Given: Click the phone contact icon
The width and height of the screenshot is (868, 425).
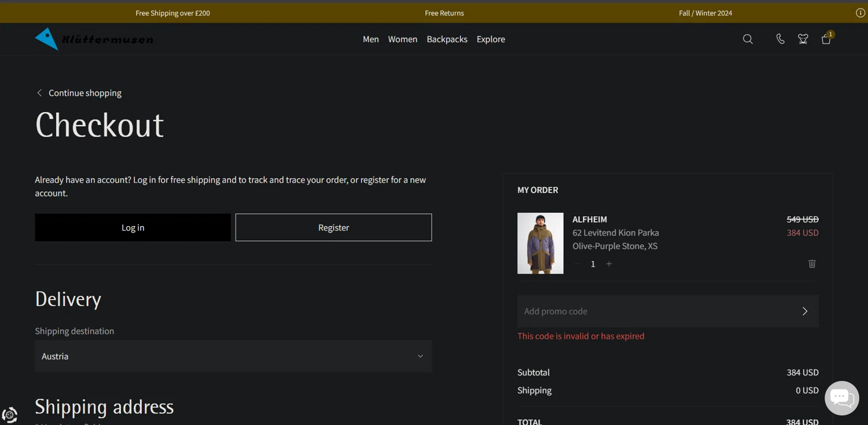Looking at the screenshot, I should click(780, 39).
